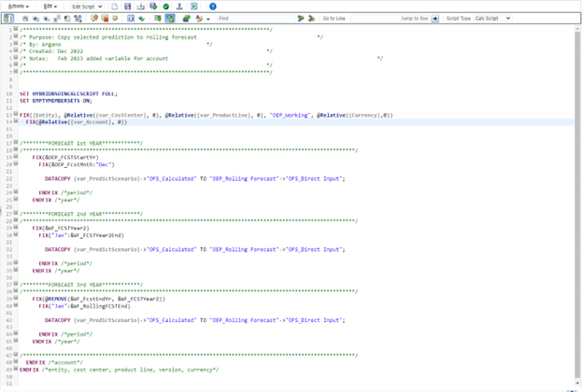Open the Edit menu
The width and height of the screenshot is (583, 392).
tap(50, 7)
